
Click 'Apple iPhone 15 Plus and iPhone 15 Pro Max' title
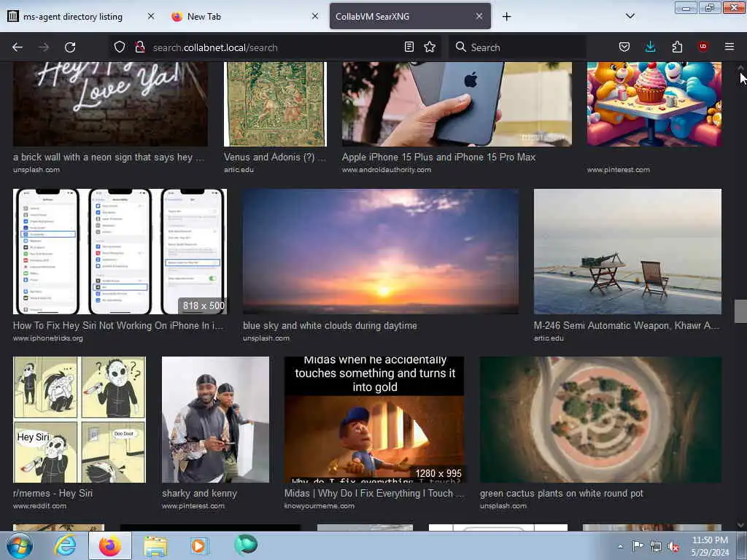tap(438, 157)
